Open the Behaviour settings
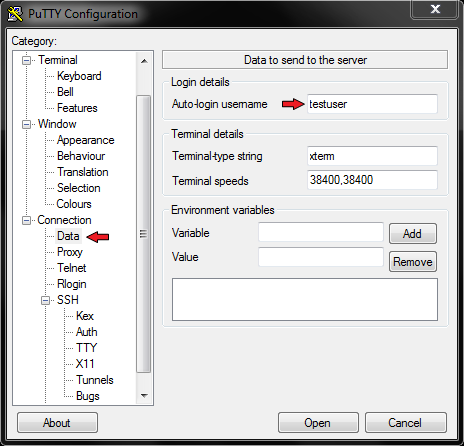Screen dimensions: 464x446 tap(81, 156)
